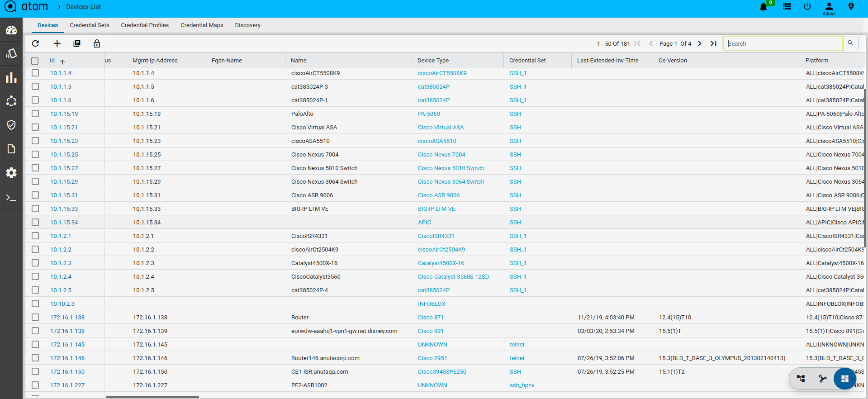Open telnet credential for Router146 row
The width and height of the screenshot is (868, 399).
coord(517,358)
